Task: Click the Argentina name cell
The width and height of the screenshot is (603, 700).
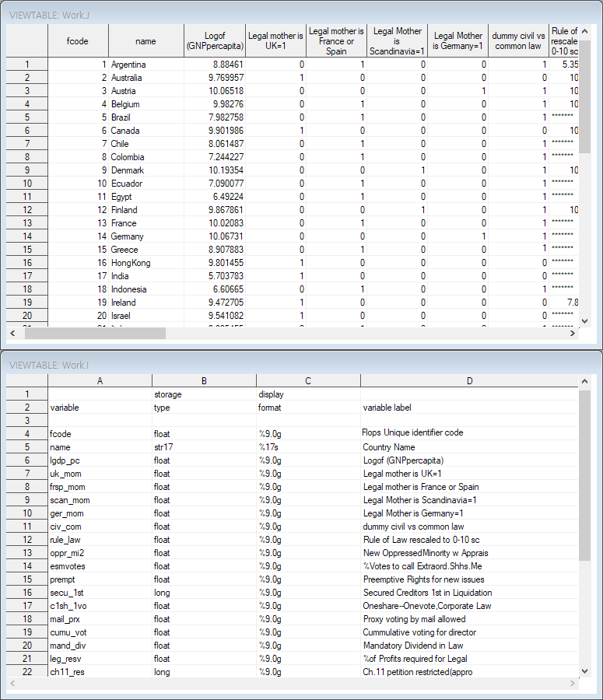Action: [146, 65]
